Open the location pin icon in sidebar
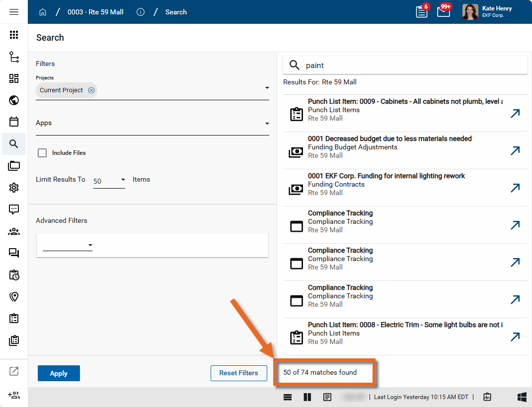 [14, 297]
